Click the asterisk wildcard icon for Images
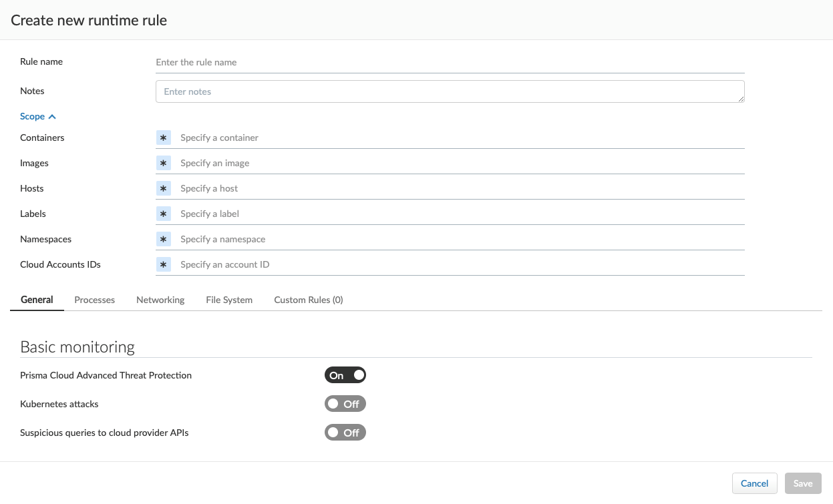 tap(164, 163)
